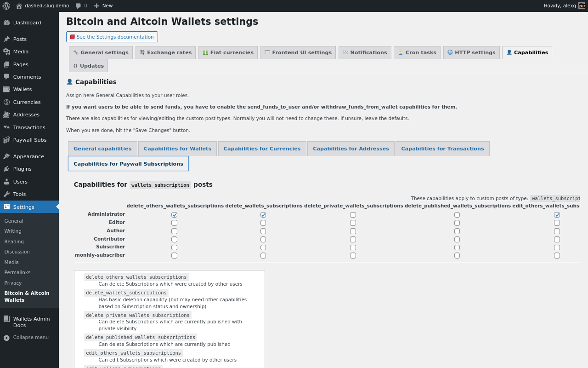Uncheck Administrator delete_wallets_subscriptions checkbox
Viewport: 588px width, 368px height.
(263, 215)
